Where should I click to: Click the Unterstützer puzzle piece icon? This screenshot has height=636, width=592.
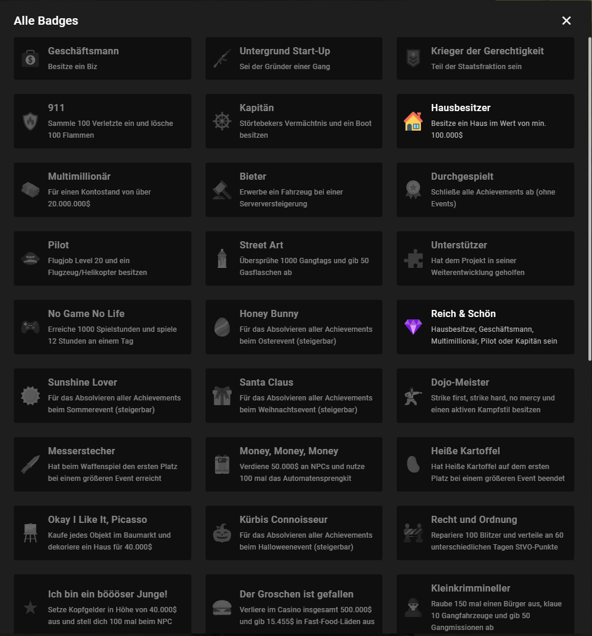(x=413, y=258)
